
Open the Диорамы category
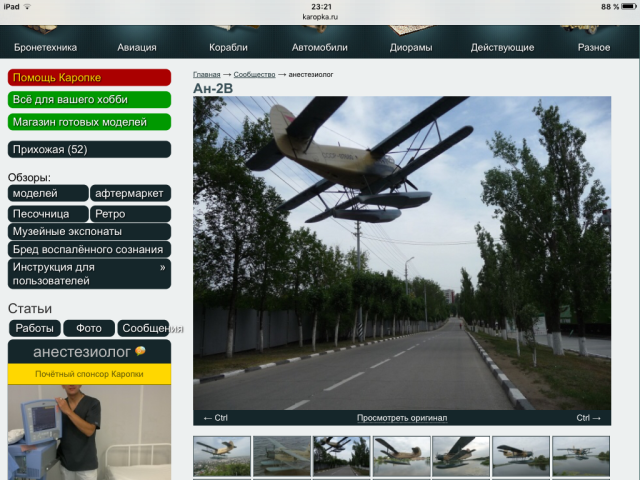411,47
